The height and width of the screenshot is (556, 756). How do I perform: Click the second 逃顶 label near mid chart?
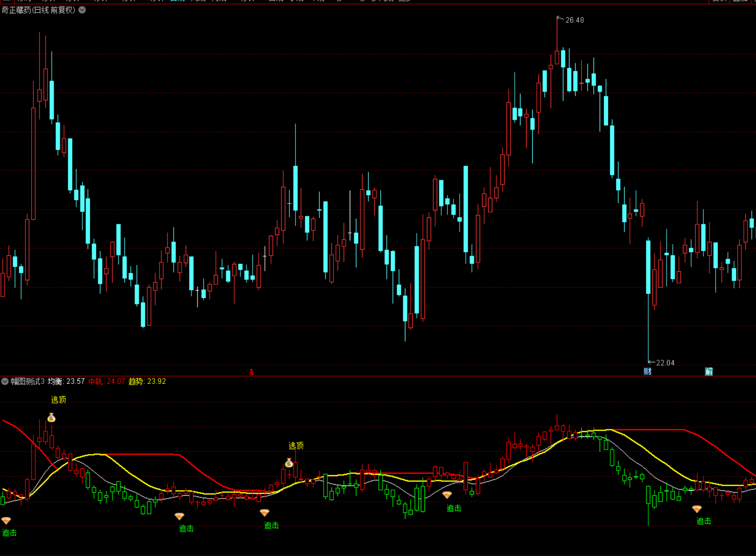pos(296,445)
